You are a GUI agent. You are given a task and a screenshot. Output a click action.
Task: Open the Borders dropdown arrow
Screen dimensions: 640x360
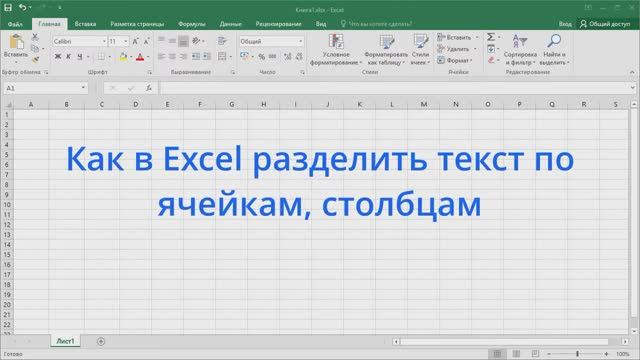[109, 57]
